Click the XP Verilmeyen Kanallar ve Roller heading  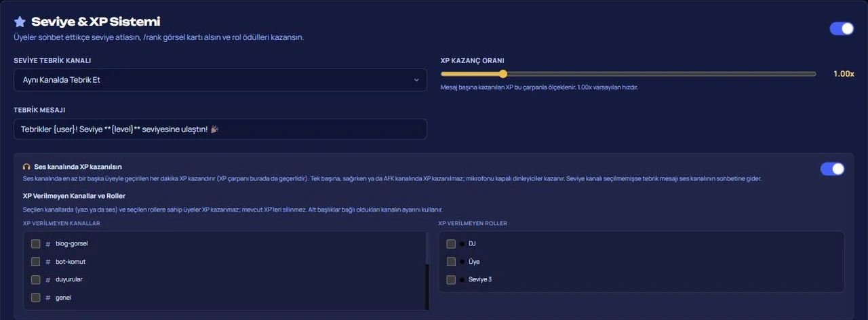click(x=74, y=196)
